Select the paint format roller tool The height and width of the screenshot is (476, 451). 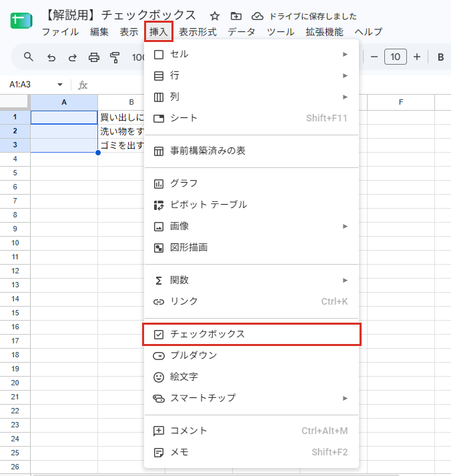coord(115,57)
